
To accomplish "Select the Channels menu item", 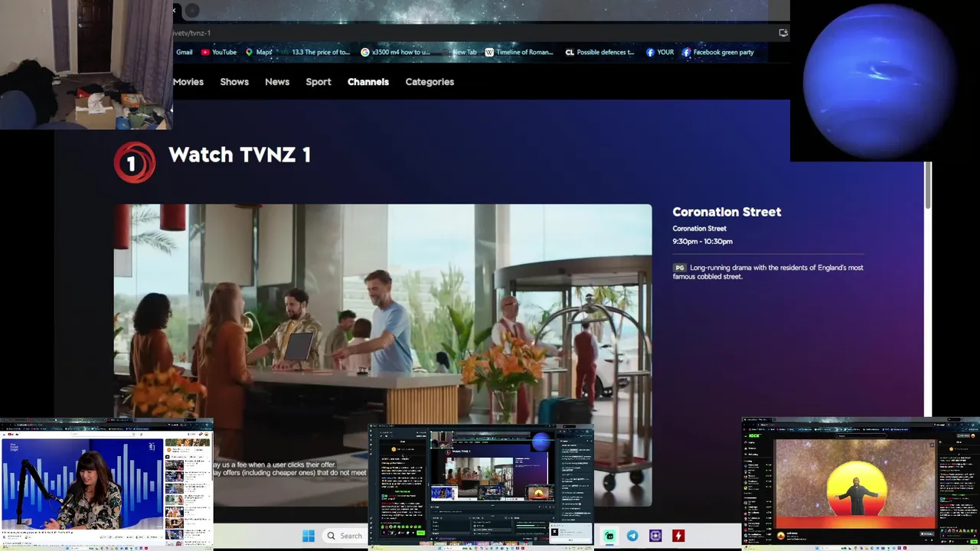I will (x=368, y=82).
